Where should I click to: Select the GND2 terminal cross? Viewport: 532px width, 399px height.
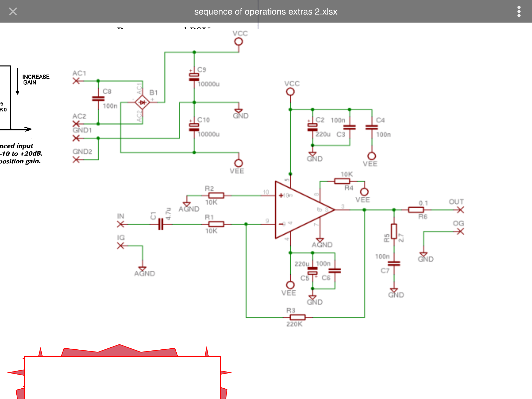pyautogui.click(x=76, y=159)
